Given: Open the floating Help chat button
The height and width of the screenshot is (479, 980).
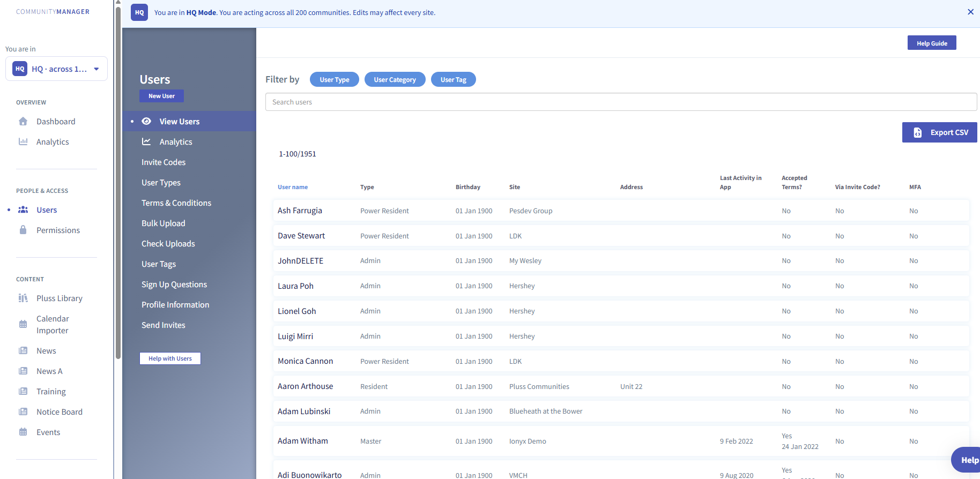Looking at the screenshot, I should pyautogui.click(x=967, y=460).
